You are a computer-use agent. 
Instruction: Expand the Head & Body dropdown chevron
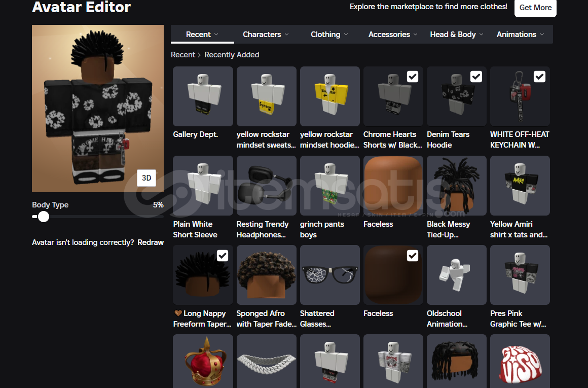482,34
